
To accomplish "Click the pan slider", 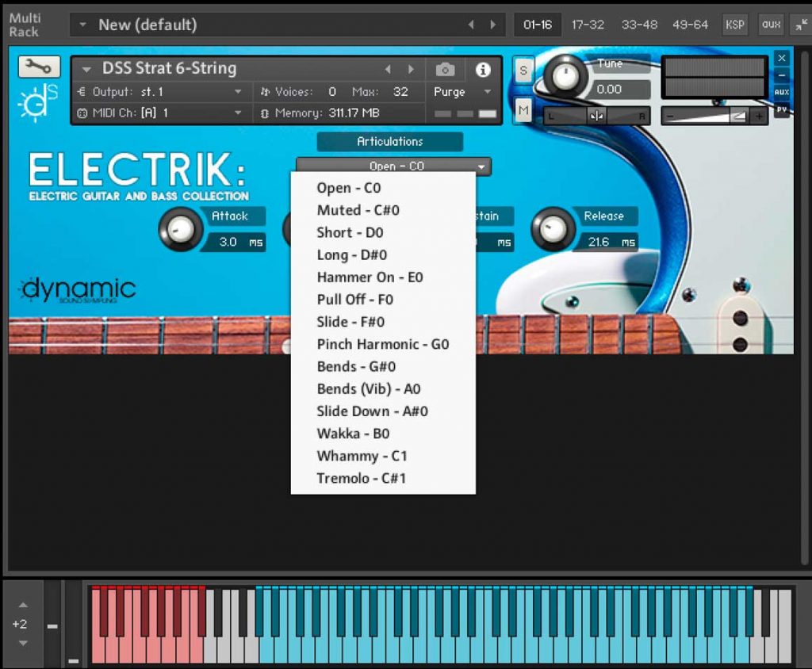I will click(597, 116).
